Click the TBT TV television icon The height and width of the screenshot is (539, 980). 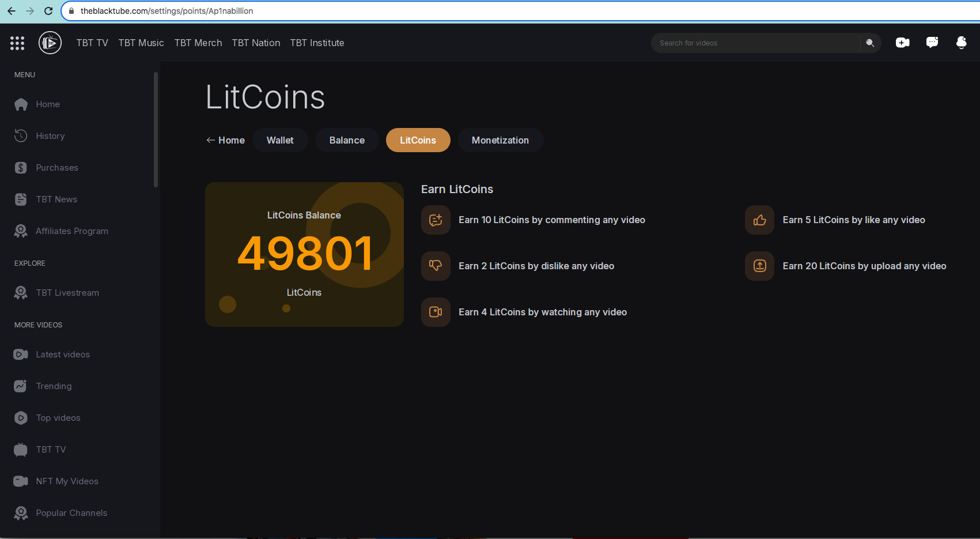point(21,450)
